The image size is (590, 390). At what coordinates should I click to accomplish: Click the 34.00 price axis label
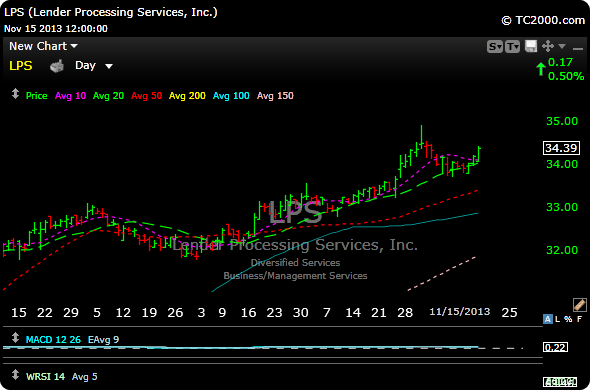pos(562,164)
